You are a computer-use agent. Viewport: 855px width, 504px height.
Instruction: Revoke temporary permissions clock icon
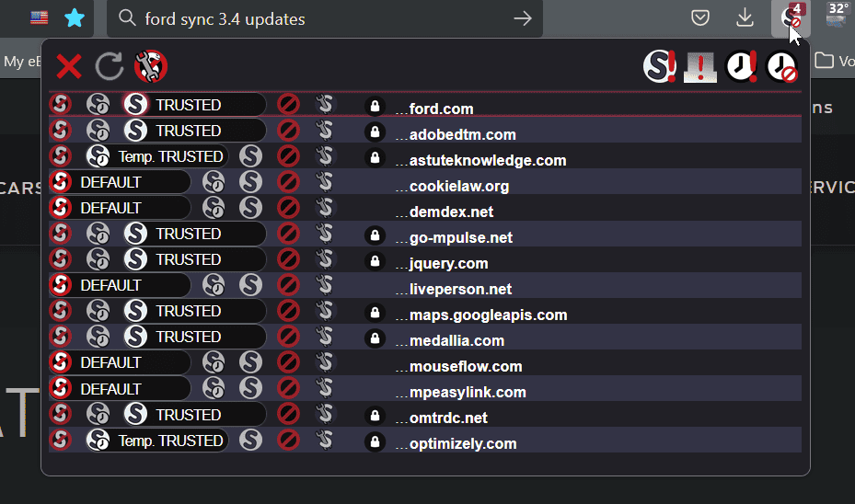point(782,66)
